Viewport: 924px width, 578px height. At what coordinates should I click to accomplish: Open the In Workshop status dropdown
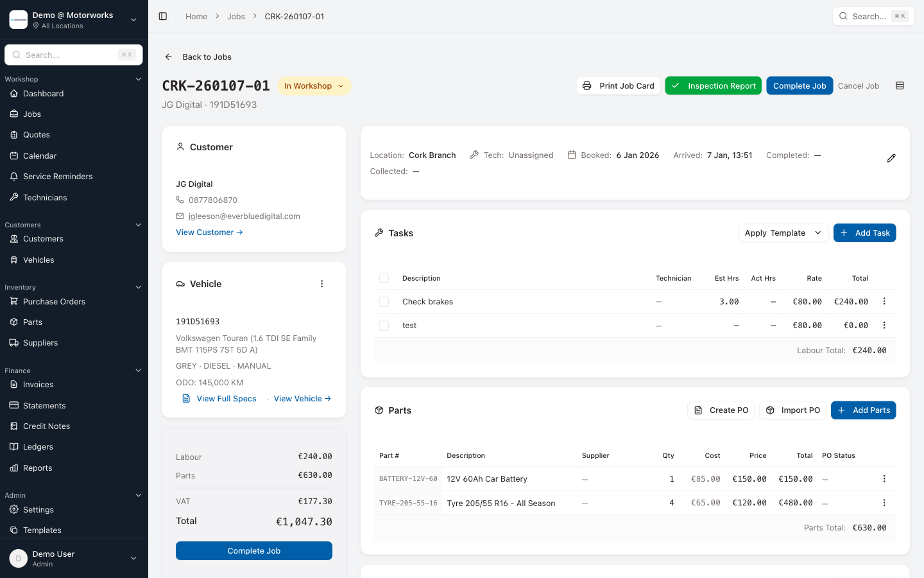tap(314, 85)
